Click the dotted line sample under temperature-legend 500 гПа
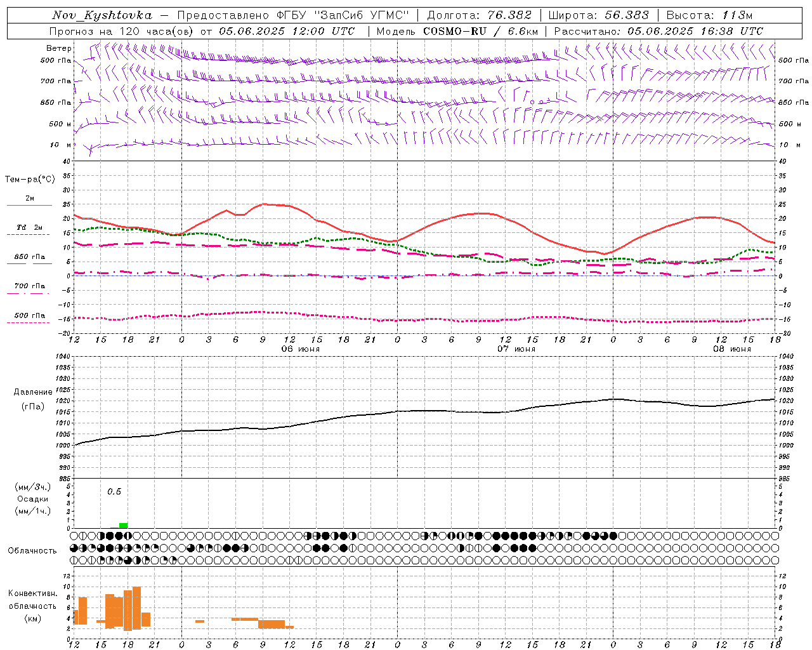 pyautogui.click(x=29, y=322)
